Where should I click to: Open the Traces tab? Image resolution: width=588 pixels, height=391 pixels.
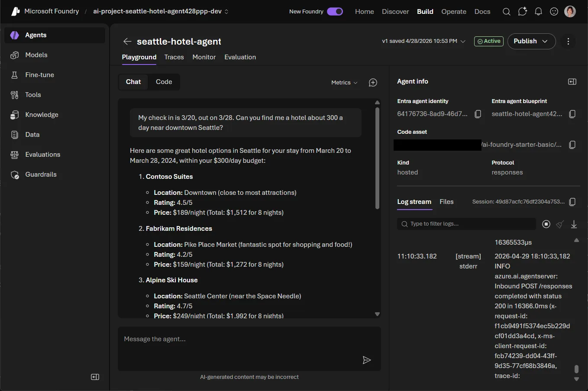point(174,57)
